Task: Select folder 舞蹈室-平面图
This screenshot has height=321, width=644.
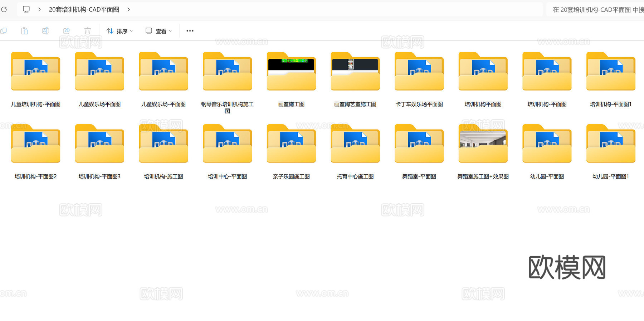Action: [x=419, y=152]
